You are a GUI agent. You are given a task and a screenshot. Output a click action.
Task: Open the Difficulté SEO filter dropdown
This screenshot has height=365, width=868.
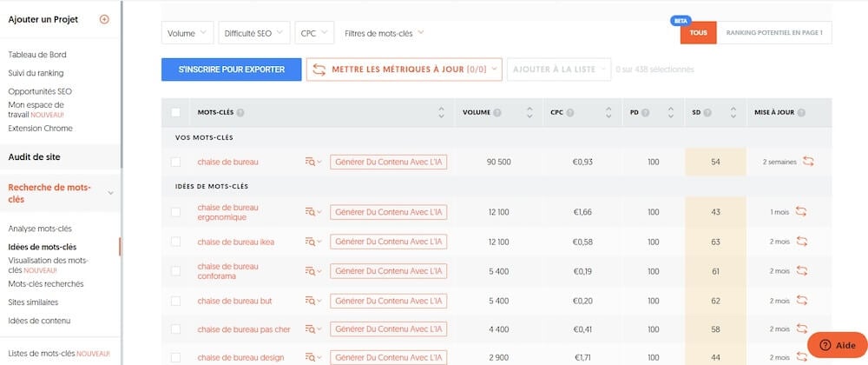254,33
